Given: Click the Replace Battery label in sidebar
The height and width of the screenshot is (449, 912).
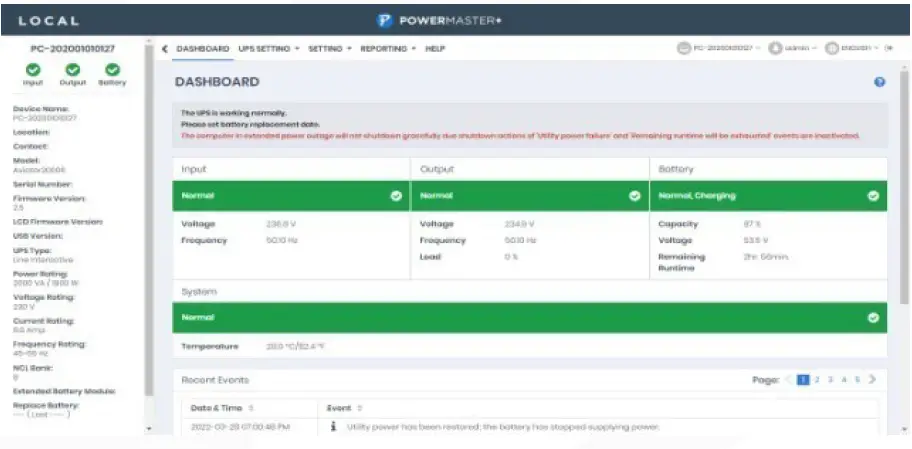Looking at the screenshot, I should [x=46, y=405].
